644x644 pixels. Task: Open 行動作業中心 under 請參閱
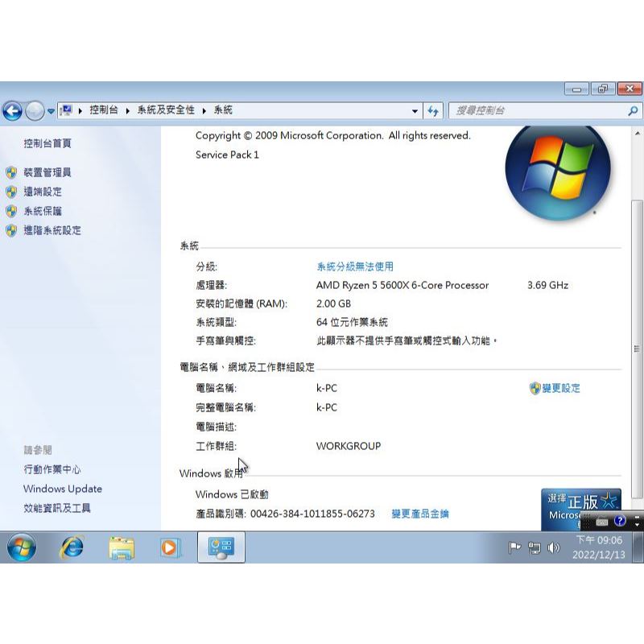pos(52,469)
